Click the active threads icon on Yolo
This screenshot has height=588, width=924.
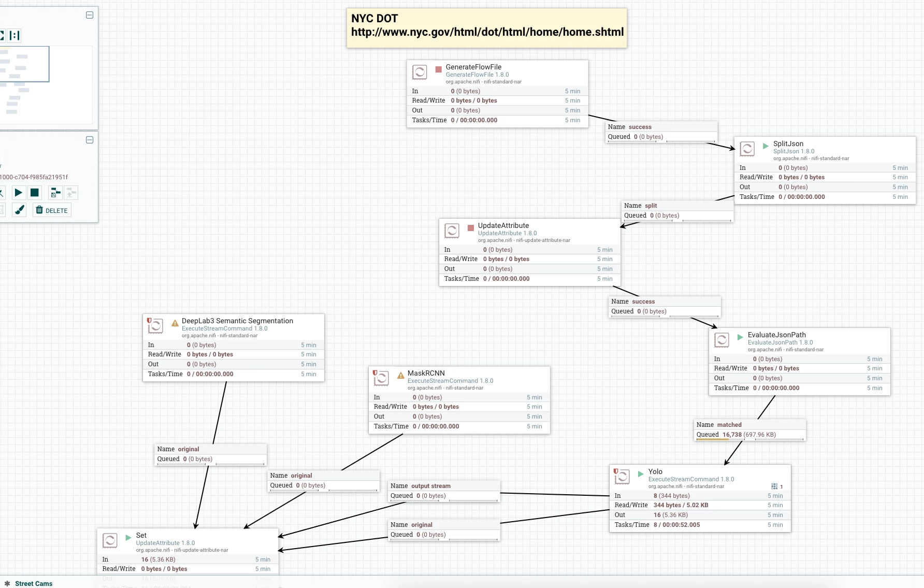tap(774, 486)
